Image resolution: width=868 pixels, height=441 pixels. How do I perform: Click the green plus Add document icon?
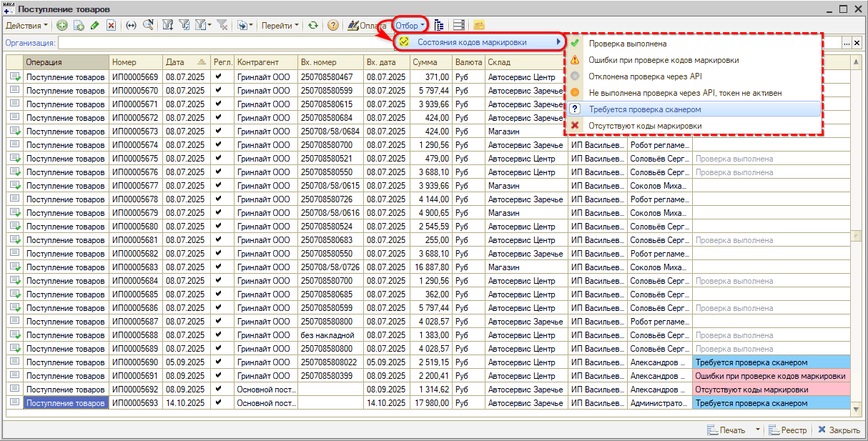[x=62, y=26]
